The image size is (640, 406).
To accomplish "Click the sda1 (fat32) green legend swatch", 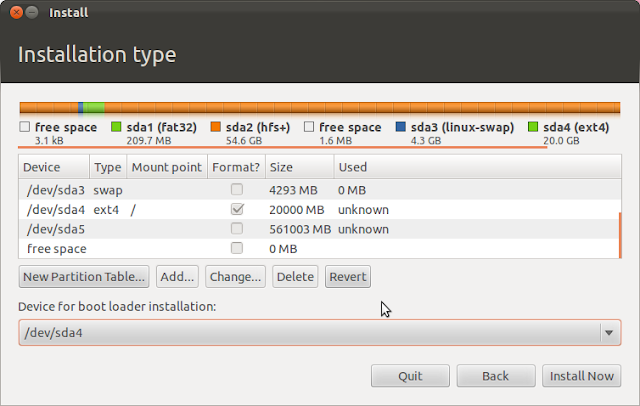I will click(116, 127).
